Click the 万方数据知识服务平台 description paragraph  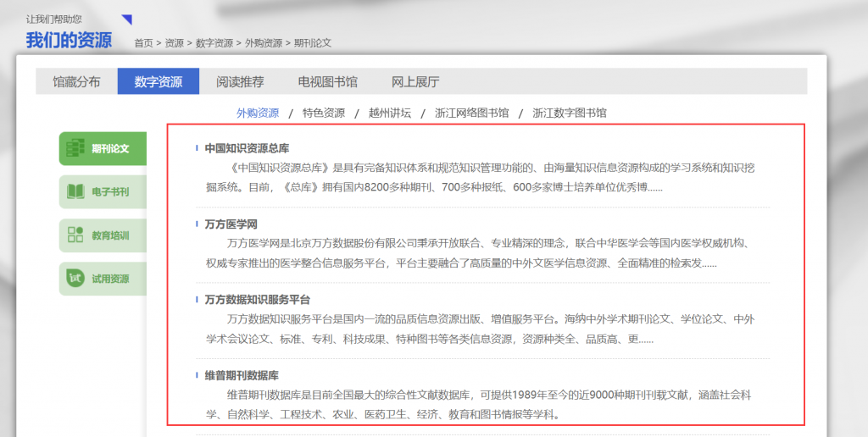coord(481,329)
